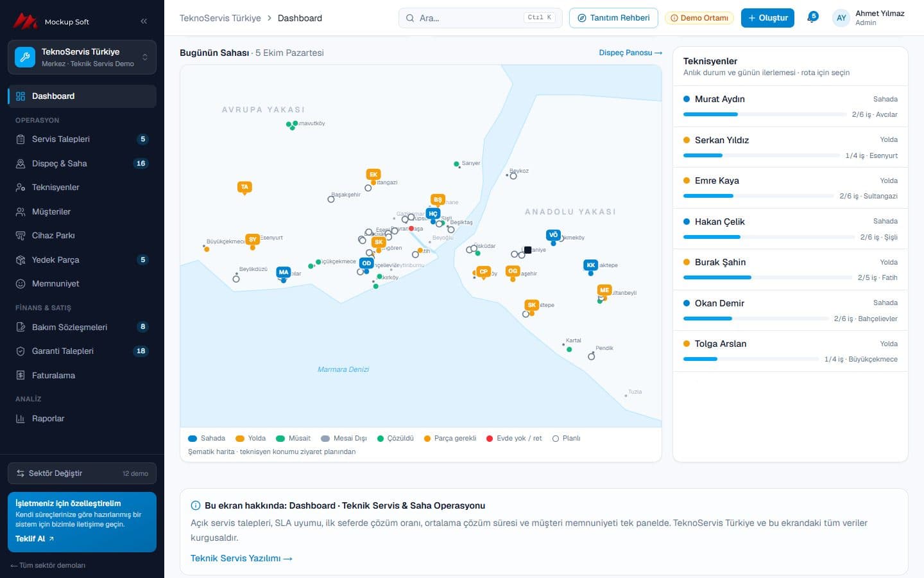Click TeknoServis Türkiye breadcrumb

click(x=220, y=18)
